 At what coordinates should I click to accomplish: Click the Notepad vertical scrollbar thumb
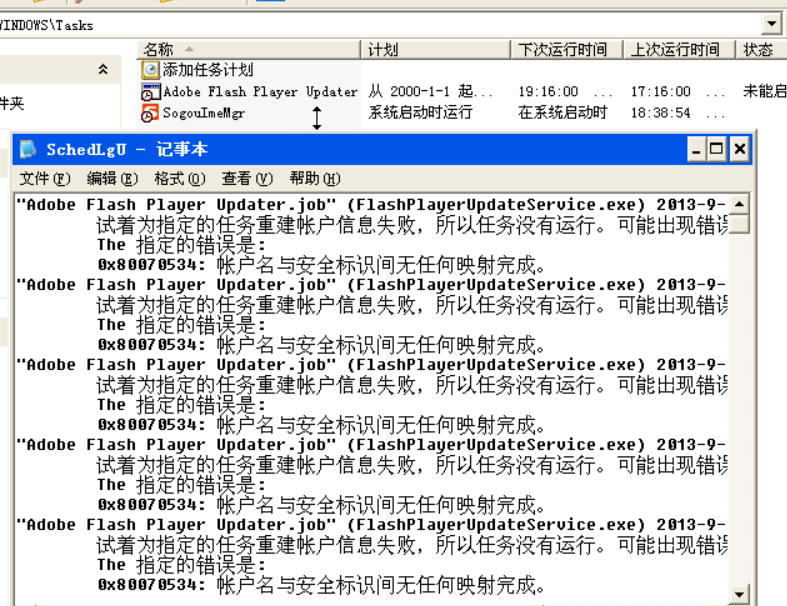[x=739, y=223]
